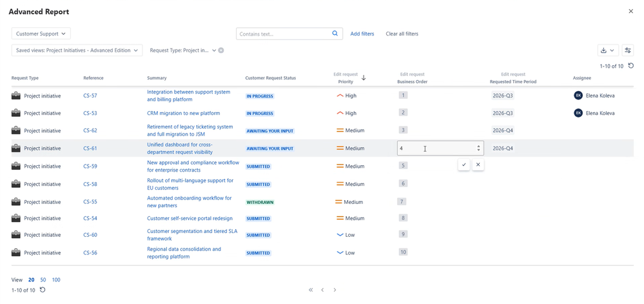Viewport: 644px width, 304px height.
Task: Go to next page arrow
Action: tap(335, 290)
